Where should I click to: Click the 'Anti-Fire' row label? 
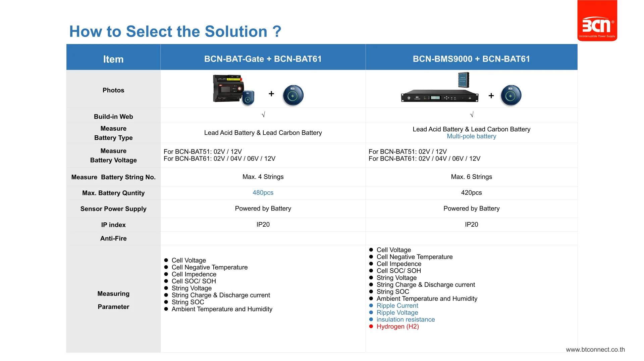[x=113, y=238]
